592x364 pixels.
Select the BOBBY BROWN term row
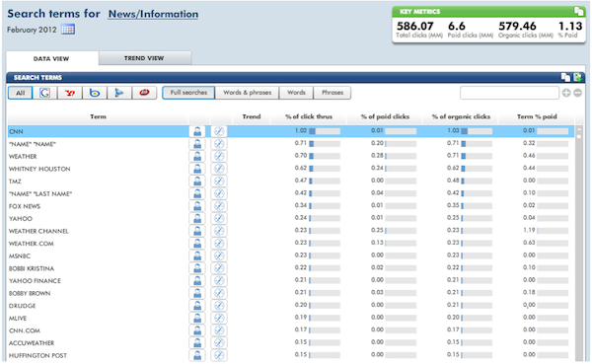pos(291,293)
